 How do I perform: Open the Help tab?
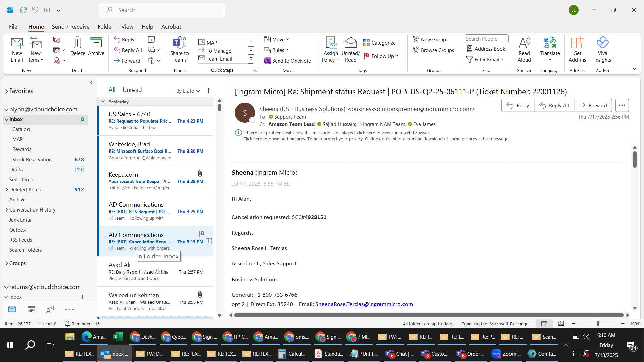pos(147,27)
